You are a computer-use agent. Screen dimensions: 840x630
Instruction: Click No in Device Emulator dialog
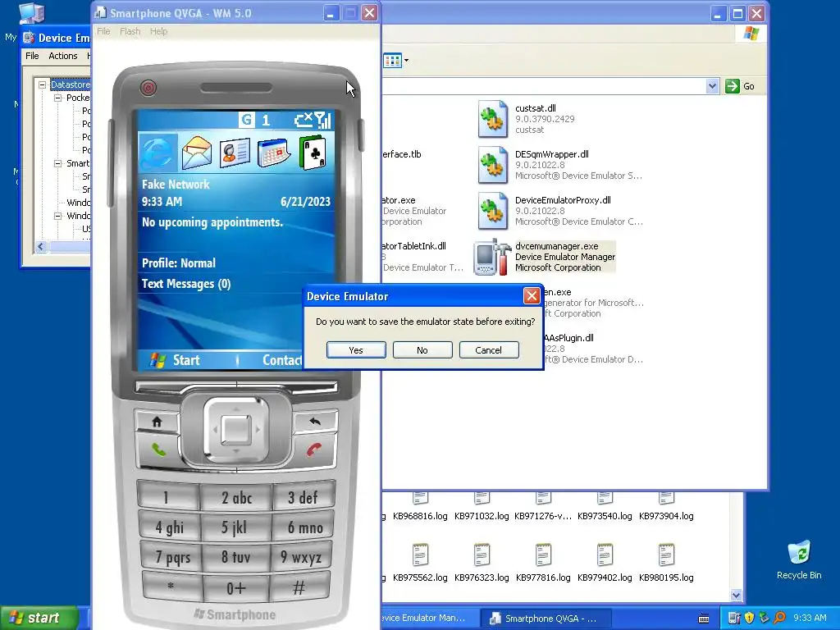(422, 349)
